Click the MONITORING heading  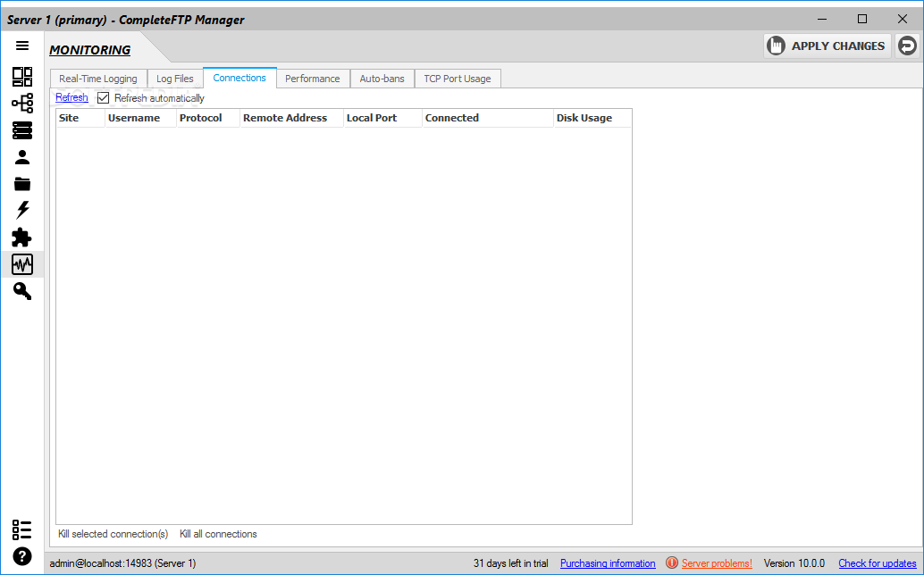(x=90, y=50)
